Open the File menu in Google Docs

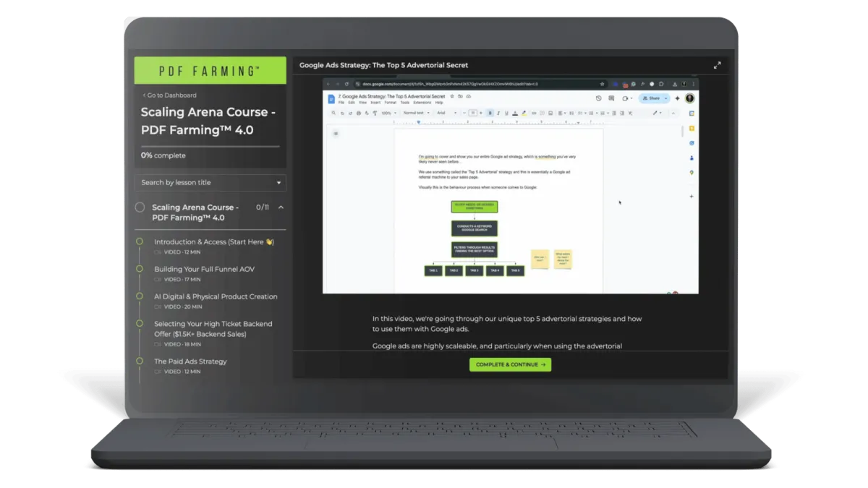341,103
